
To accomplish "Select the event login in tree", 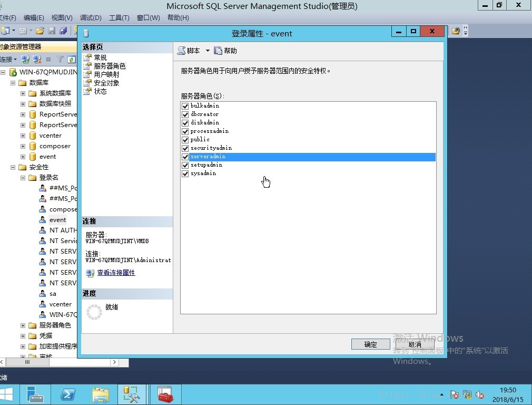I will point(58,220).
